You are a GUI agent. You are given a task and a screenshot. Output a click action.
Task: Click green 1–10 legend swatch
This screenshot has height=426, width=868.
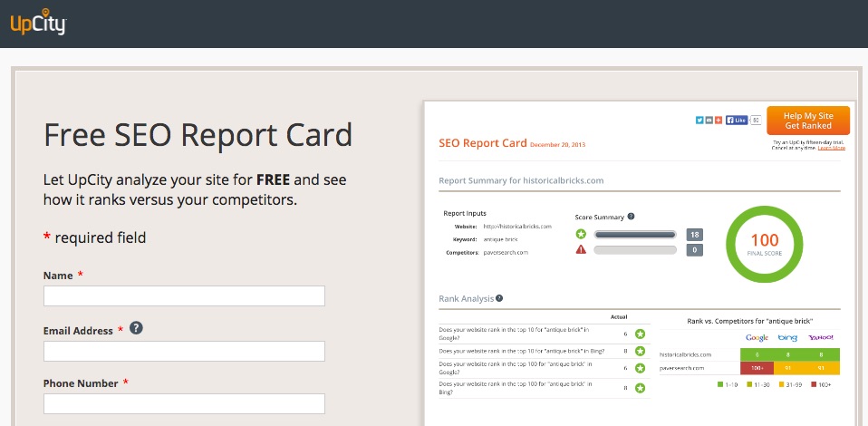[719, 384]
